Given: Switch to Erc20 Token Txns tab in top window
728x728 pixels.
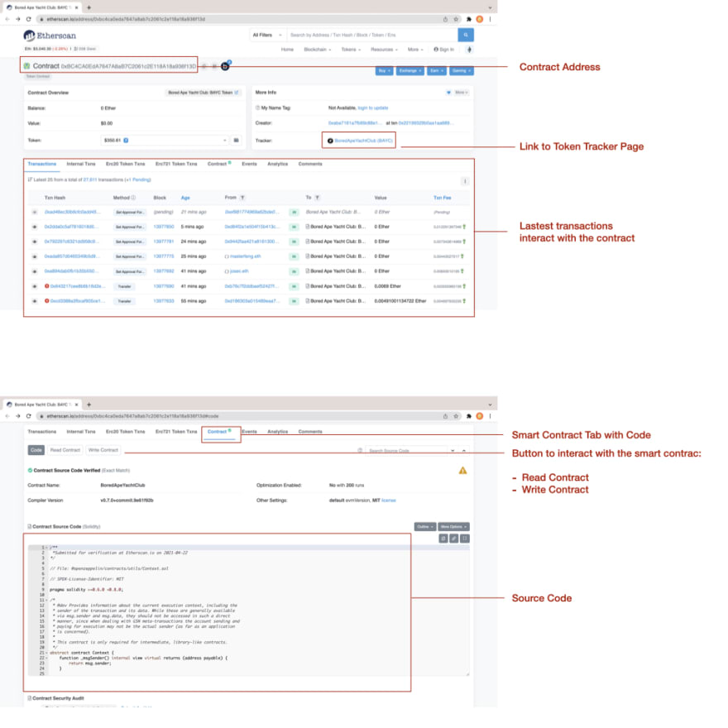Looking at the screenshot, I should (x=126, y=164).
